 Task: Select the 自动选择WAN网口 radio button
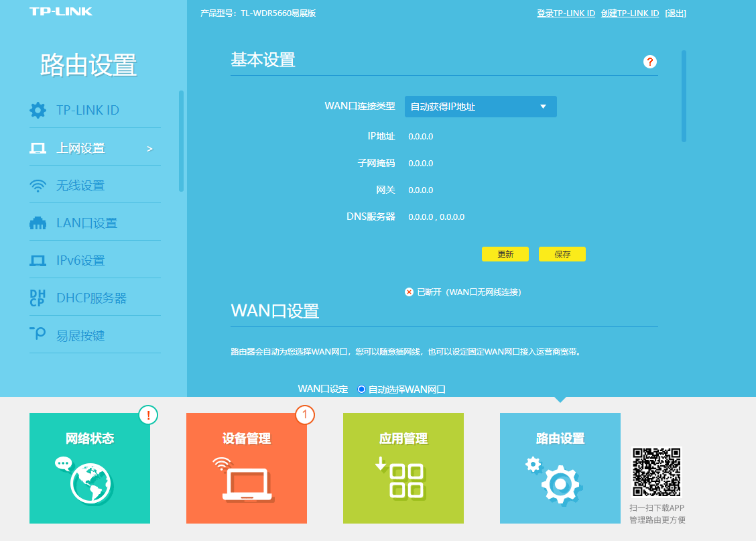coord(362,389)
